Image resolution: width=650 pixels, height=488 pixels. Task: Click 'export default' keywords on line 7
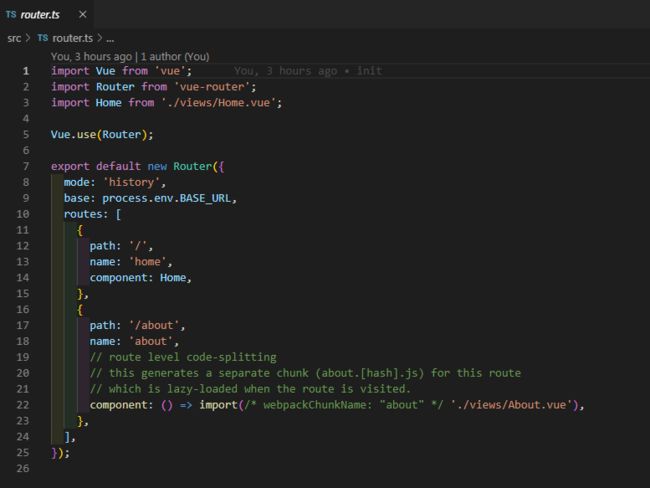96,166
